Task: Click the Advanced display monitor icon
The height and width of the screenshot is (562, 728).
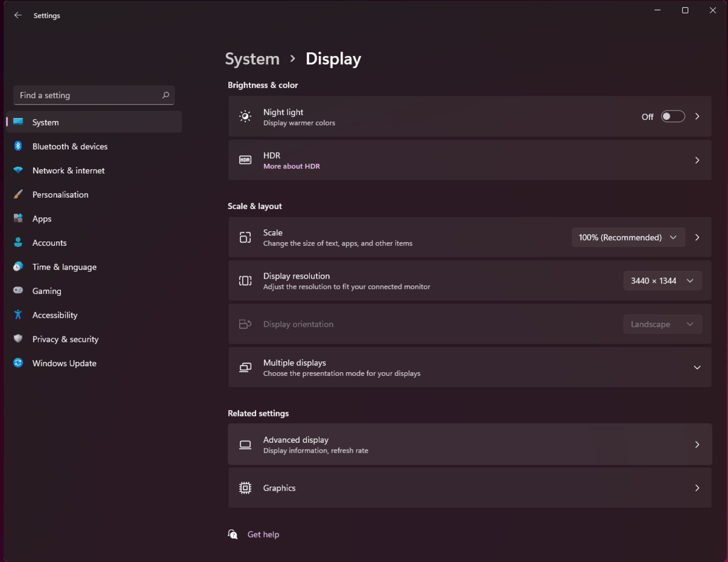Action: coord(245,445)
